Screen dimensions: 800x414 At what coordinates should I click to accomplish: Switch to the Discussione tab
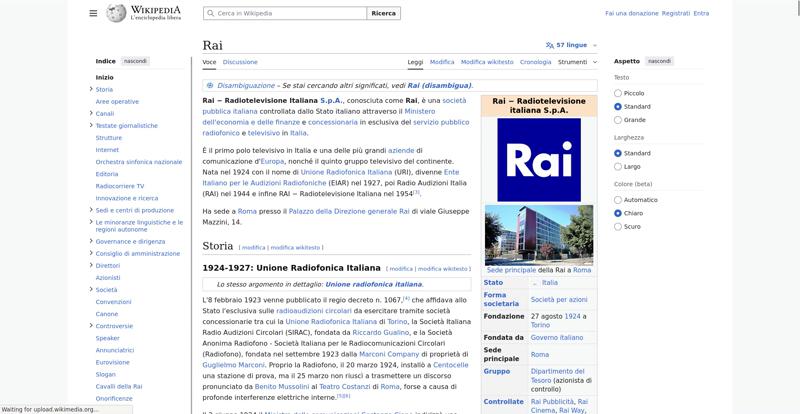coord(240,62)
